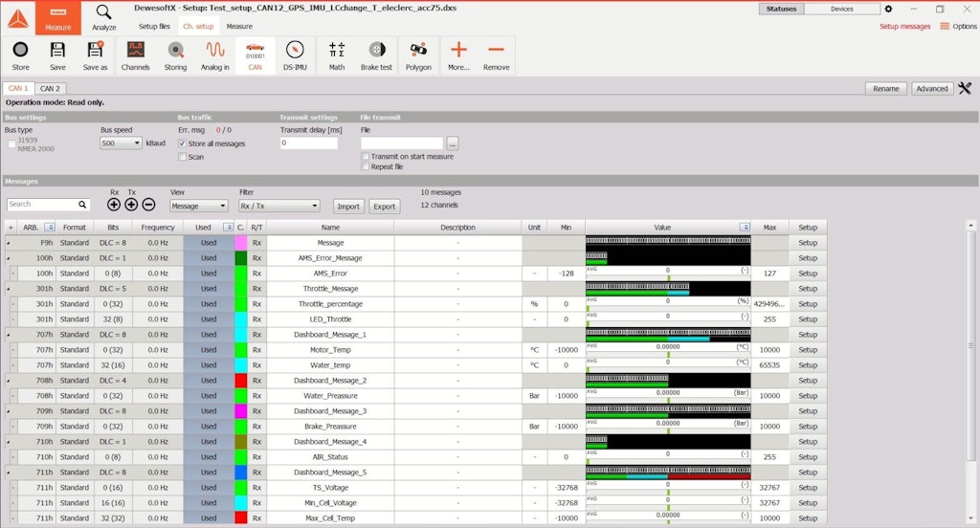This screenshot has width=980, height=528.
Task: Toggle Store all messages checkbox
Action: coord(183,143)
